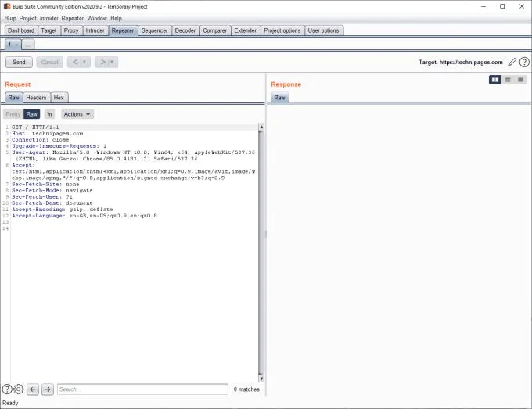The image size is (532, 409).
Task: Open the Actions dropdown menu
Action: coord(77,114)
